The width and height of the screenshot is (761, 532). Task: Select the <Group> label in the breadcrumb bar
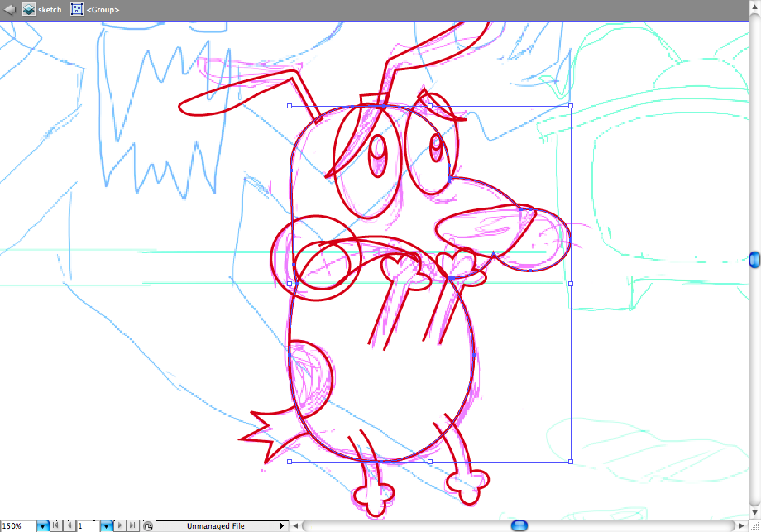tap(103, 10)
